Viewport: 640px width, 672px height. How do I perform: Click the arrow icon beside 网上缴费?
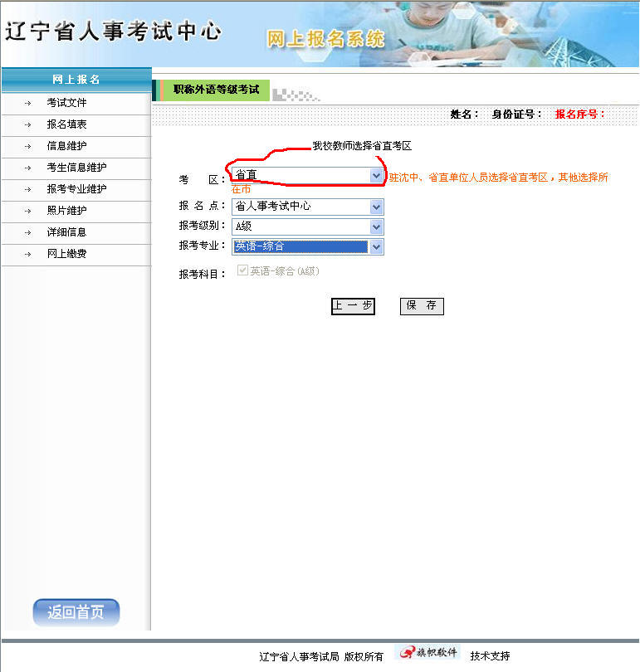(x=27, y=254)
